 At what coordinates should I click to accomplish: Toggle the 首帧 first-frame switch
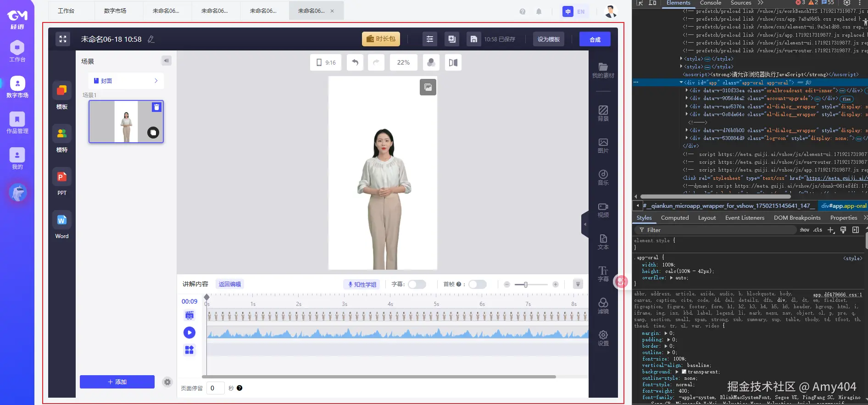tap(477, 284)
